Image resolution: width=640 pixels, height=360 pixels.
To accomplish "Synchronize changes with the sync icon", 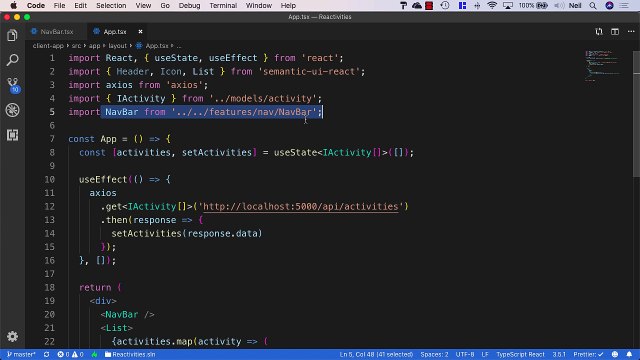I will click(x=47, y=354).
